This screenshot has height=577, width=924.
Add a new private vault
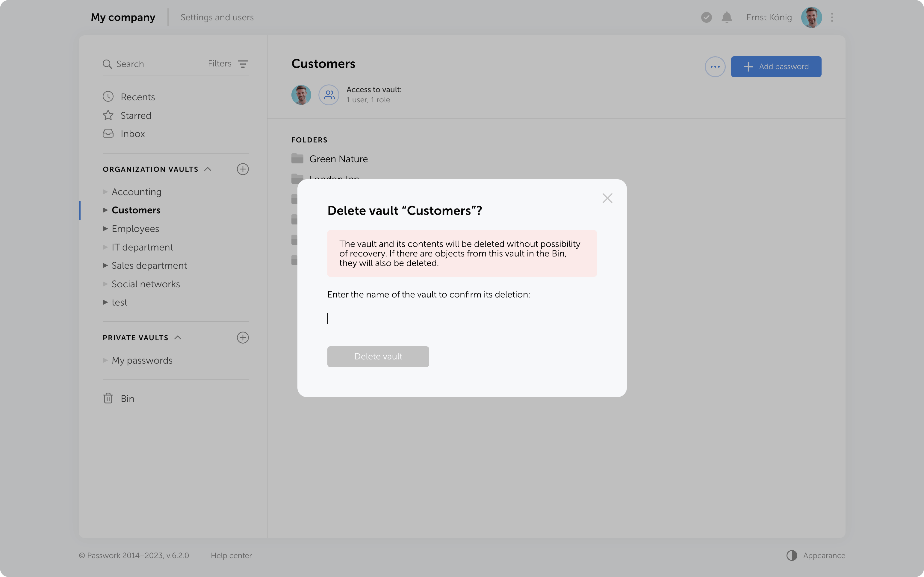pyautogui.click(x=243, y=337)
